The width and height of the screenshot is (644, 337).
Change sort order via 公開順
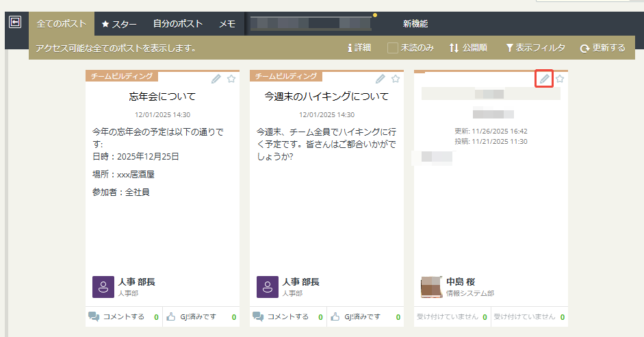468,48
